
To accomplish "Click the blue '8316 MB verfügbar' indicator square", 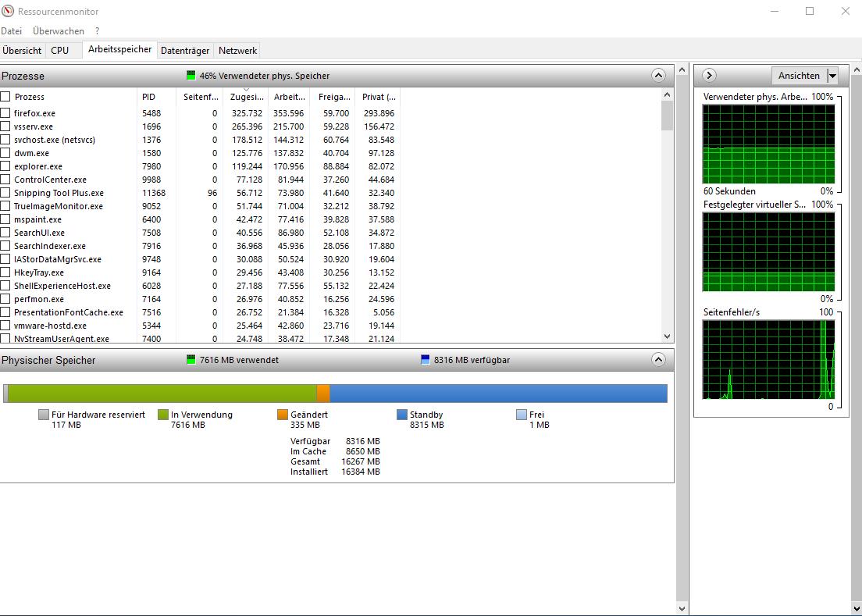I will click(x=425, y=360).
